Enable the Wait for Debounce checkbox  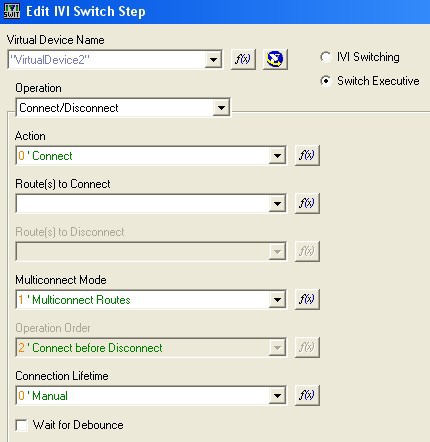coord(22,425)
